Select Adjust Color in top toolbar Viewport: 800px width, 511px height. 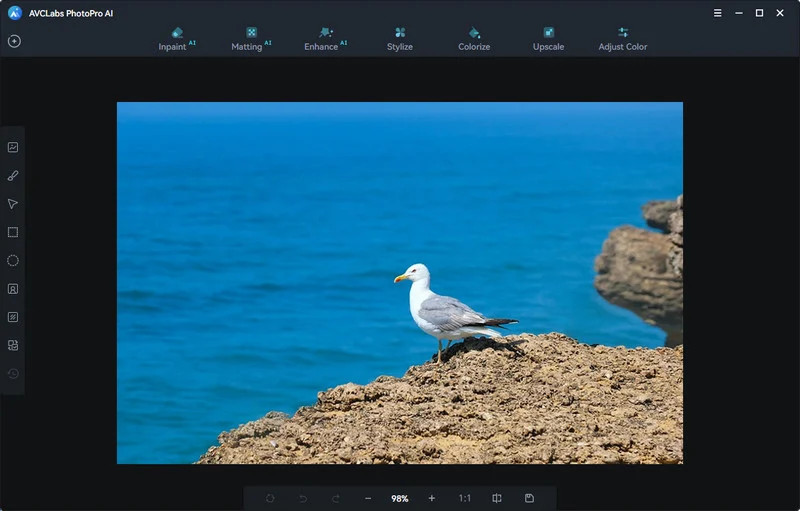623,38
